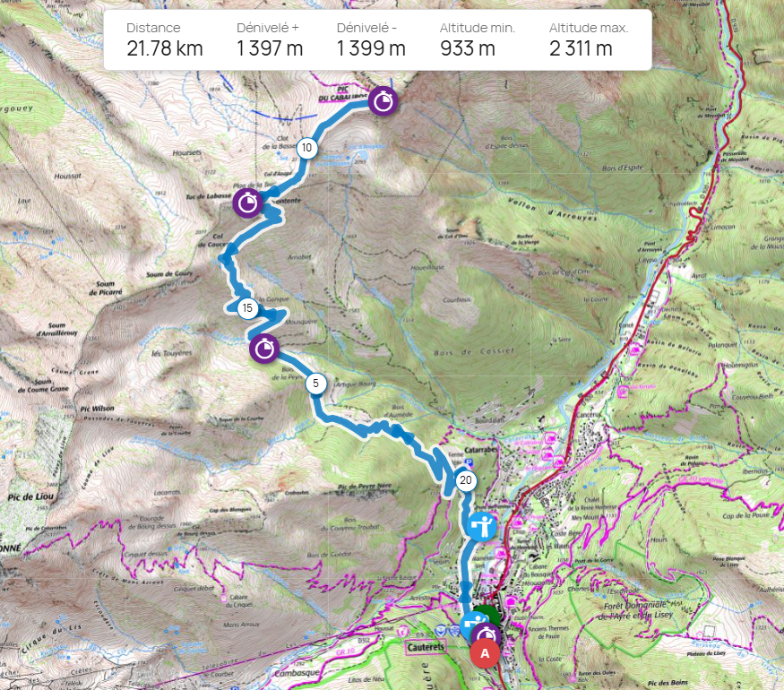The width and height of the screenshot is (784, 690).
Task: Click the Distance 21.78 km statistic
Action: tap(165, 40)
